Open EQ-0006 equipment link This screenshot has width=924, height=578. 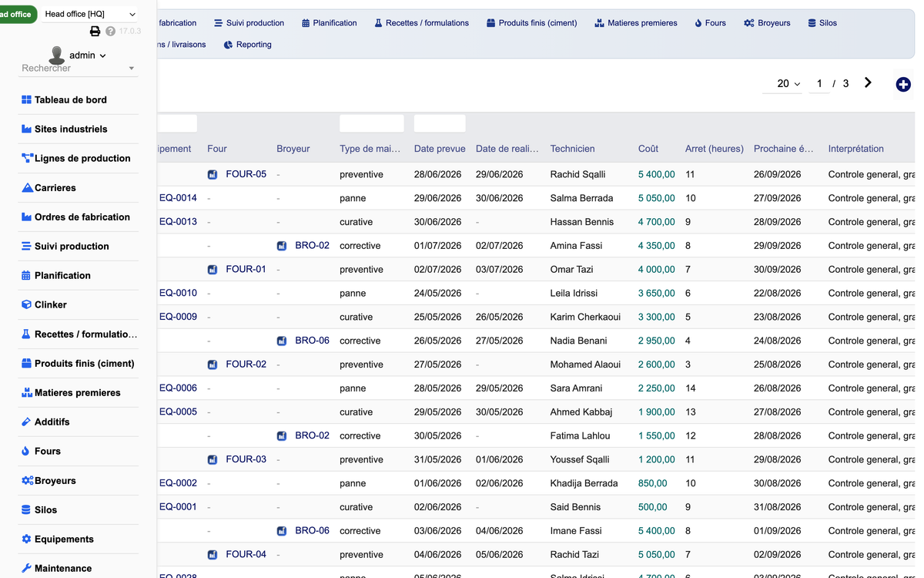coord(178,388)
